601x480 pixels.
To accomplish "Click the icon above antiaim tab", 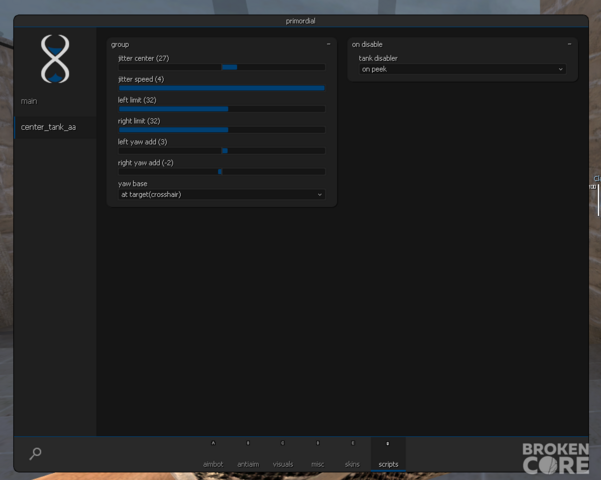I will pyautogui.click(x=248, y=443).
